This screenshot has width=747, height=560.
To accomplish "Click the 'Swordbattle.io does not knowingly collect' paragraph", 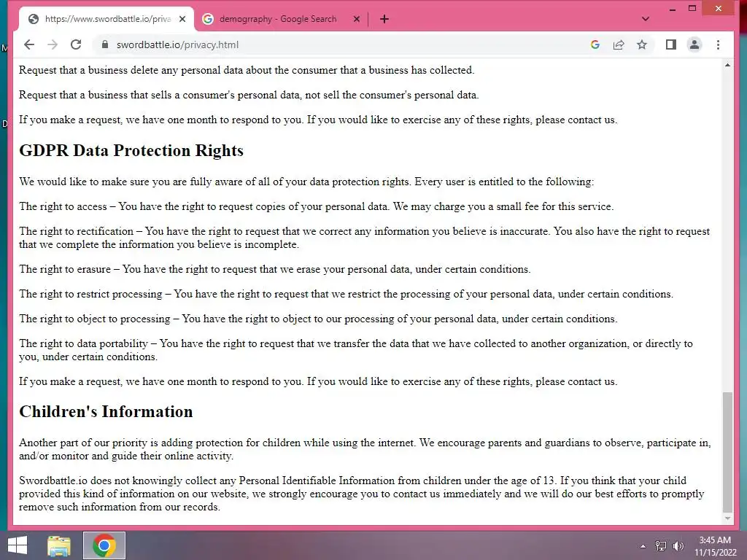I will [x=362, y=494].
